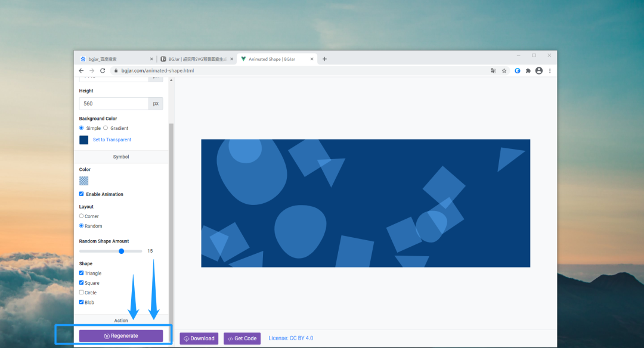Enable the Circle shape checkbox
The width and height of the screenshot is (644, 348).
[x=82, y=293]
